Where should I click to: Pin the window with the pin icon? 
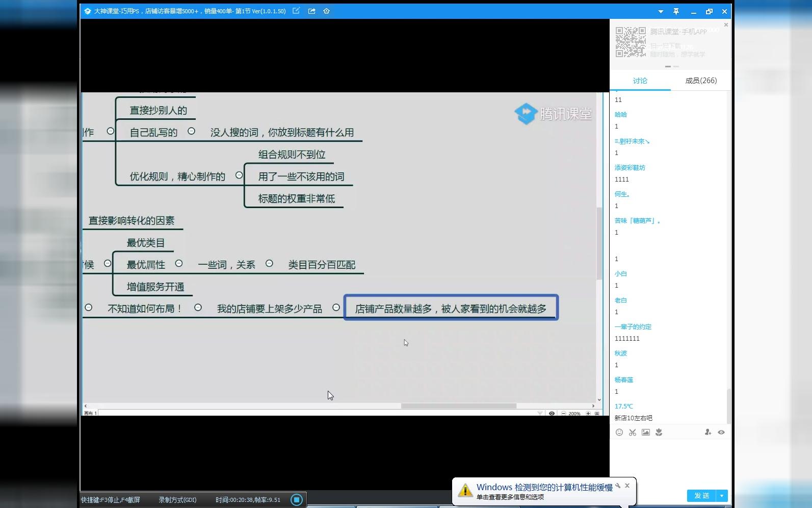coord(676,11)
